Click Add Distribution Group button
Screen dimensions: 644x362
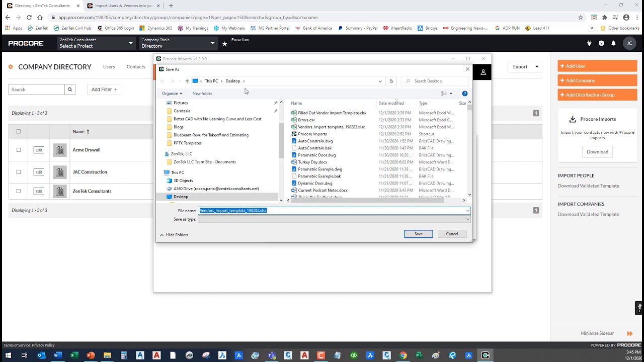click(x=597, y=95)
